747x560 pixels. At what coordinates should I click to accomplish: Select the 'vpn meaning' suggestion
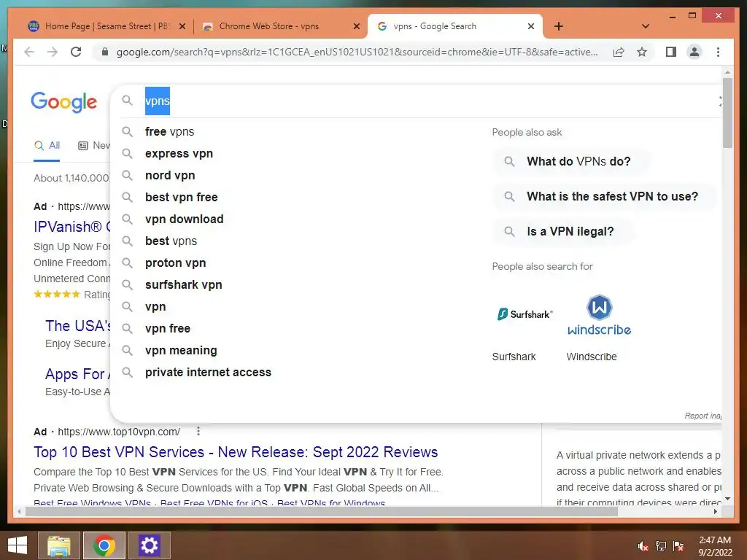coord(181,351)
